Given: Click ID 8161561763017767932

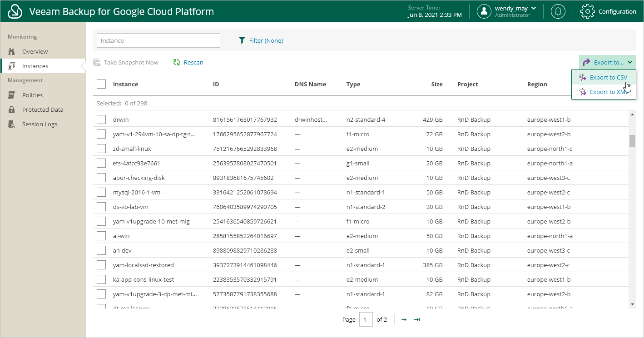Looking at the screenshot, I should coord(245,119).
